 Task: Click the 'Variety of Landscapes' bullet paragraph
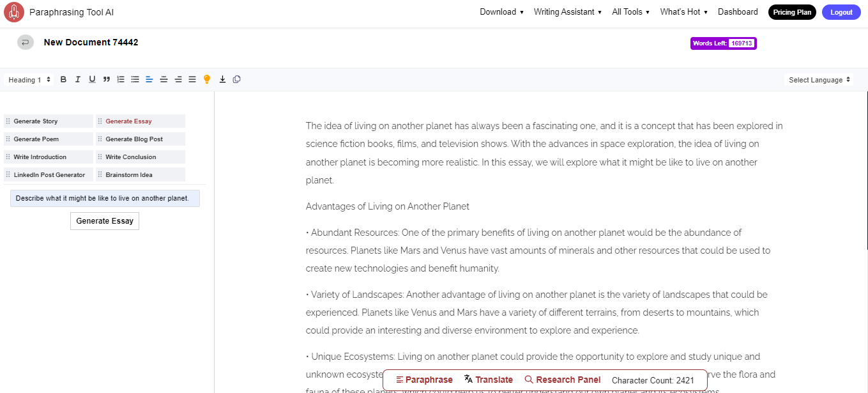click(537, 312)
